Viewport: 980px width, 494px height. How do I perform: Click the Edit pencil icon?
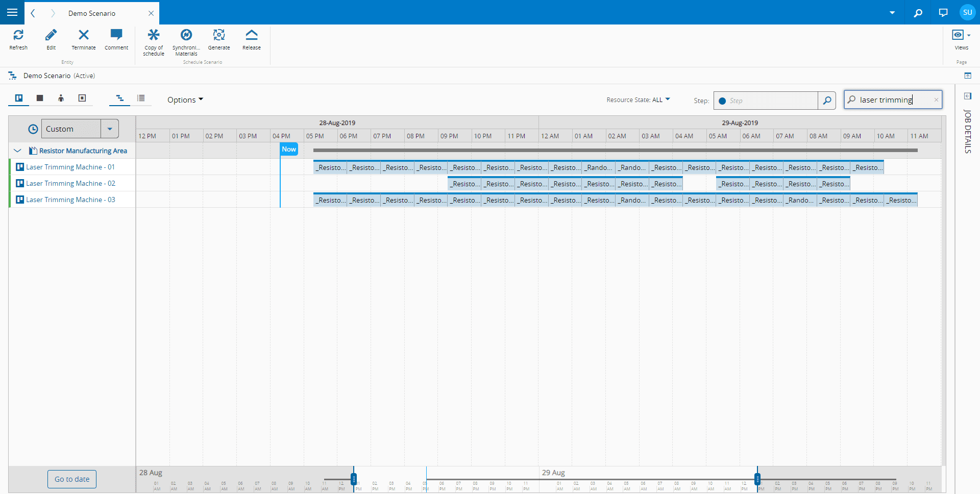tap(51, 35)
